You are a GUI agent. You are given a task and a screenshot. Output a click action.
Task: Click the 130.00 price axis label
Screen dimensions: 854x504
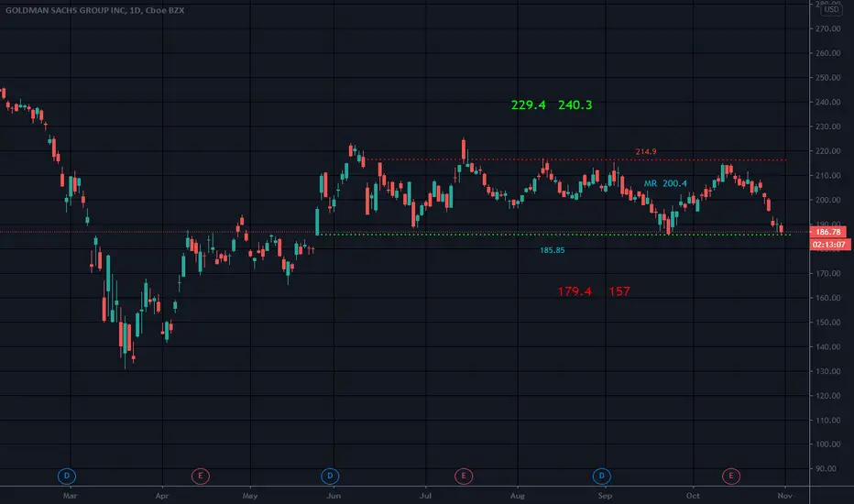pos(827,372)
